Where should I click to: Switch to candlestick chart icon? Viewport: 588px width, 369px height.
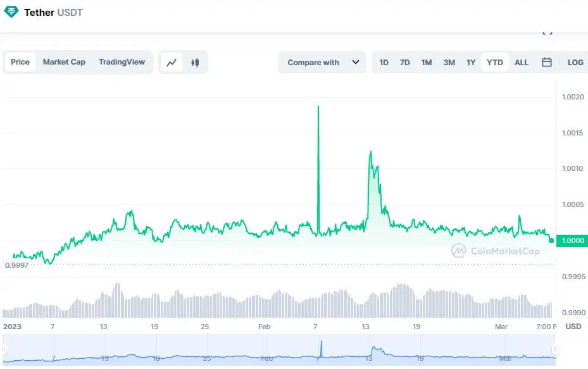(195, 62)
